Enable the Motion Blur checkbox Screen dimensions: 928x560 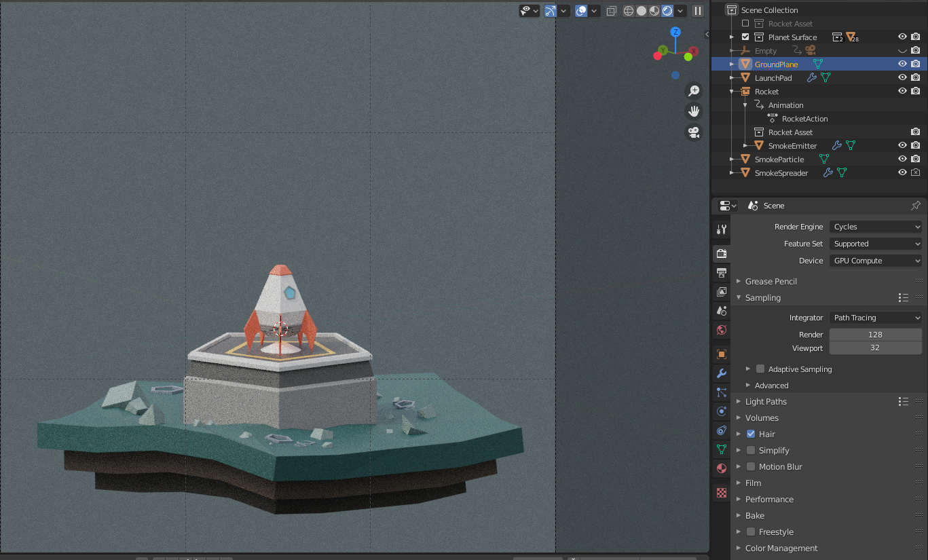coord(750,466)
